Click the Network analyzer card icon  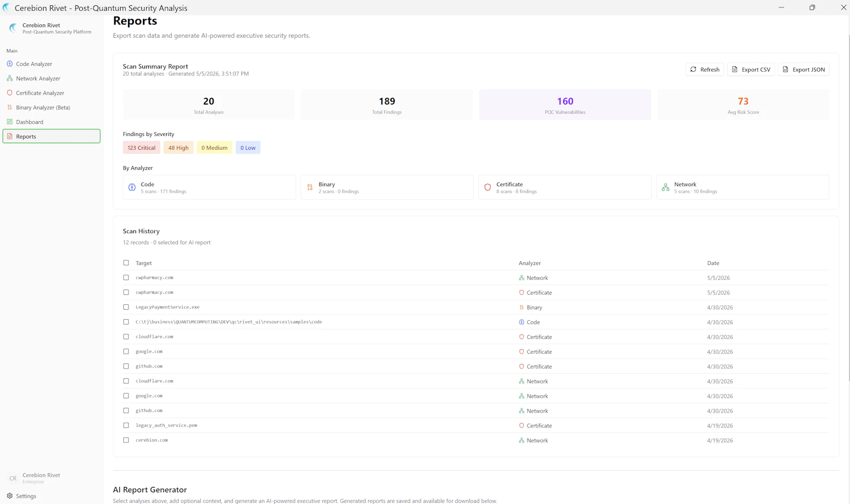pos(666,187)
